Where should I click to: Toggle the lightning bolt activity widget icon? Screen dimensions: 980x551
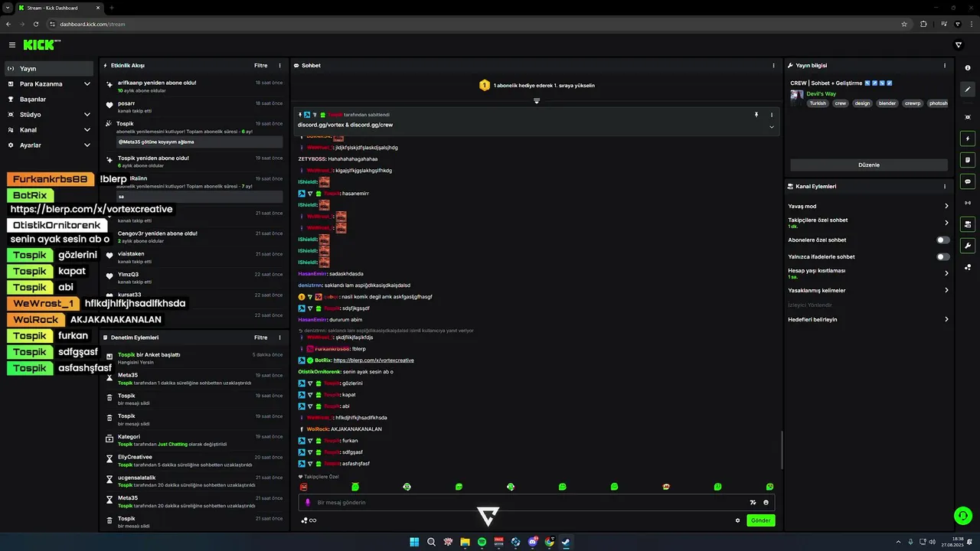968,139
